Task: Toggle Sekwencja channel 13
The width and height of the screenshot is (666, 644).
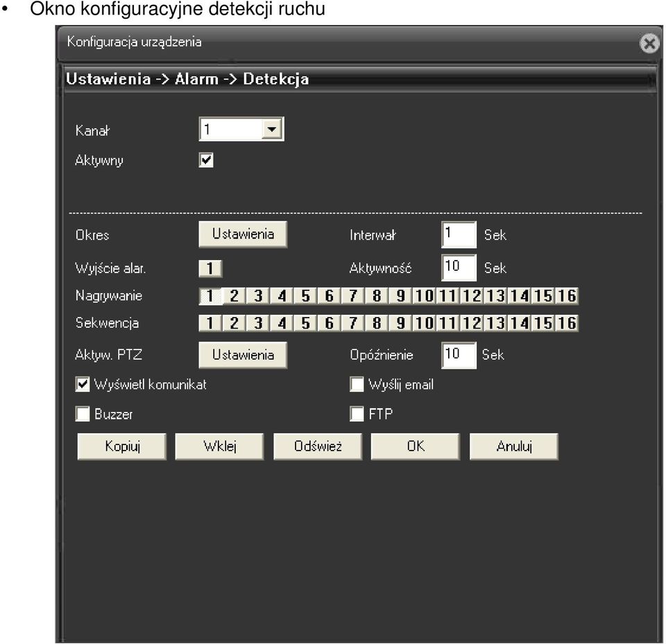Action: (495, 323)
